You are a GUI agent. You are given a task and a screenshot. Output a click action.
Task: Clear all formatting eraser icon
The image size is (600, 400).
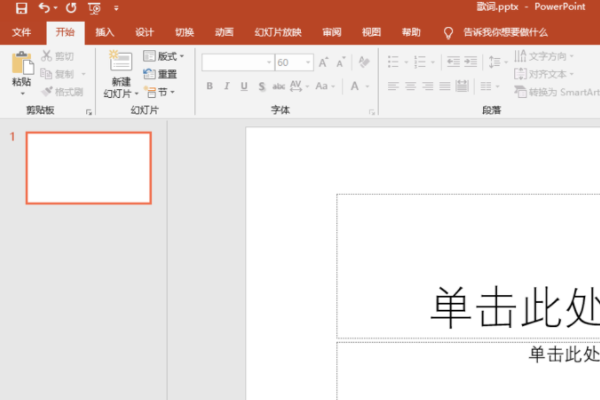click(364, 62)
